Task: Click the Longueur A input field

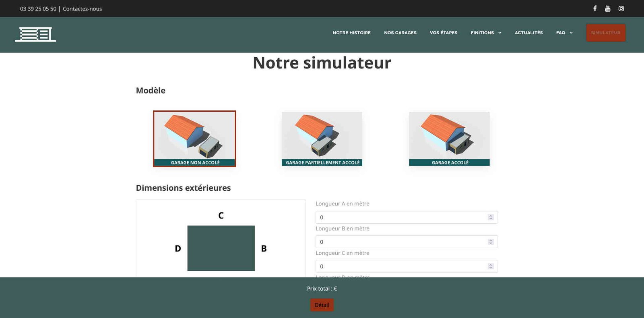Action: coord(407,217)
